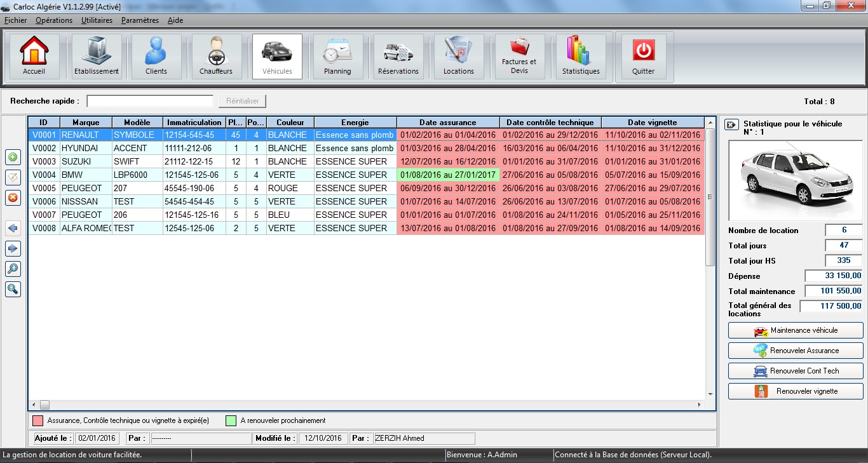This screenshot has width=868, height=463.
Task: Open the Utilitaires menu
Action: click(x=97, y=20)
